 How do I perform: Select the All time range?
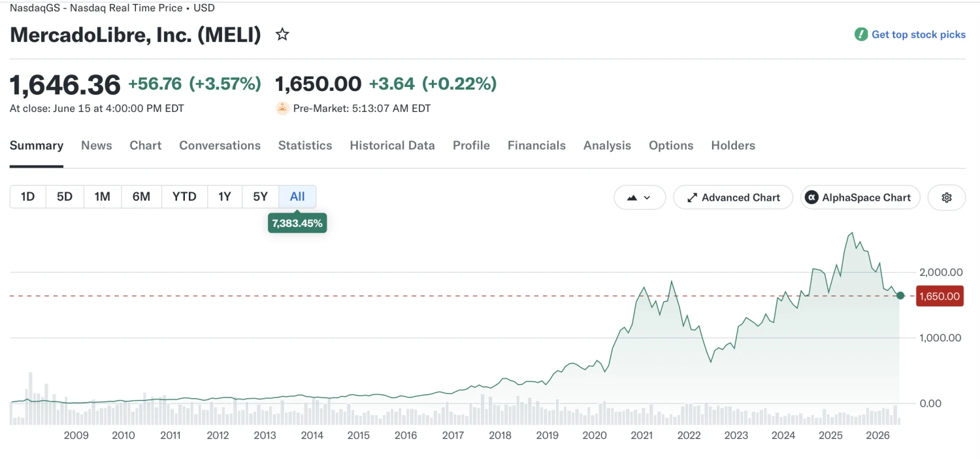tap(297, 197)
